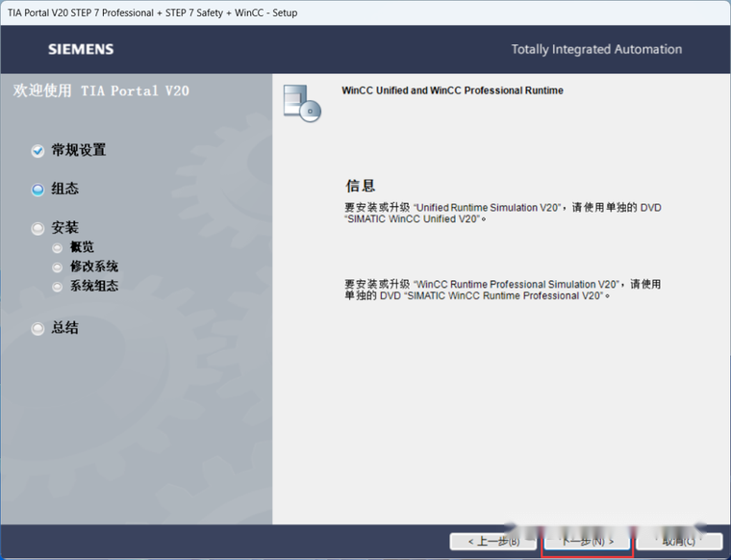Viewport: 731px width, 560px height.
Task: Click the blue step indicator beside 组态
Action: coord(38,190)
